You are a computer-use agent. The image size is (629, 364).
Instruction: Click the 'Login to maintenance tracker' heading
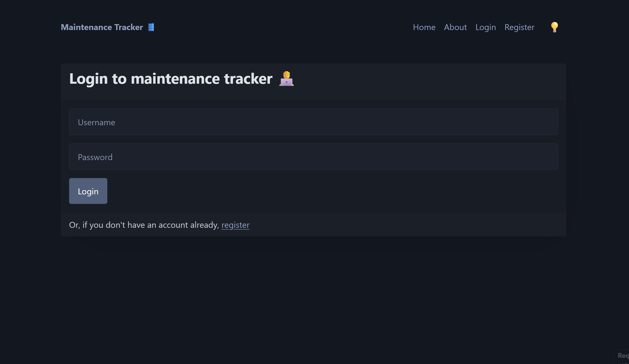click(171, 79)
